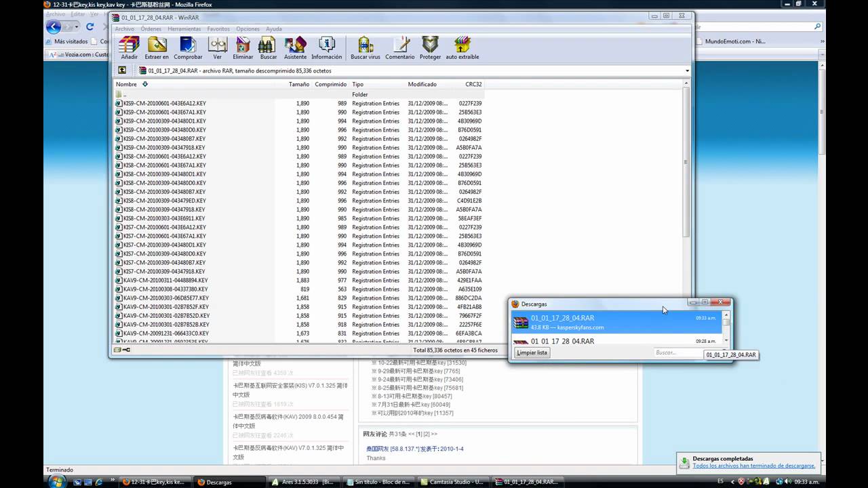Sort files by the Comprimido column

click(x=331, y=84)
